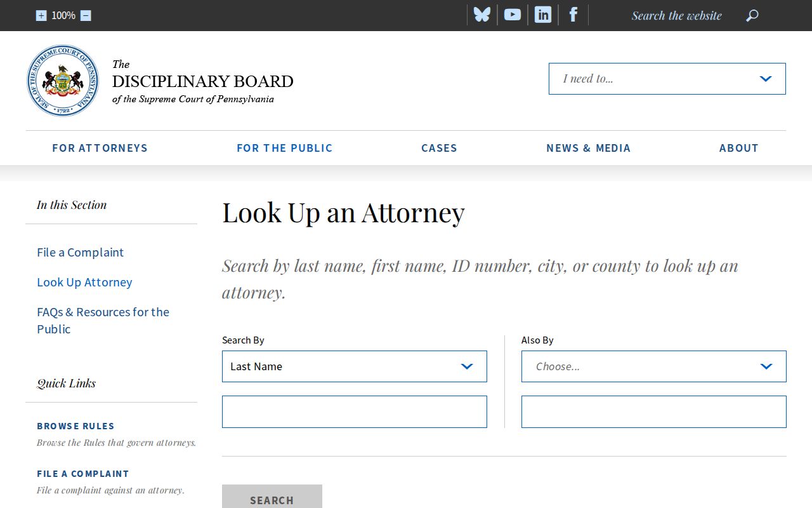
Task: Click the zoom out minus icon
Action: click(86, 16)
